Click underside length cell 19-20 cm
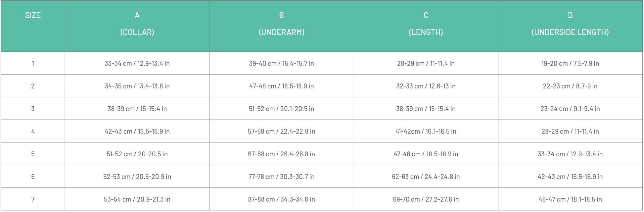The image size is (644, 212). click(570, 63)
